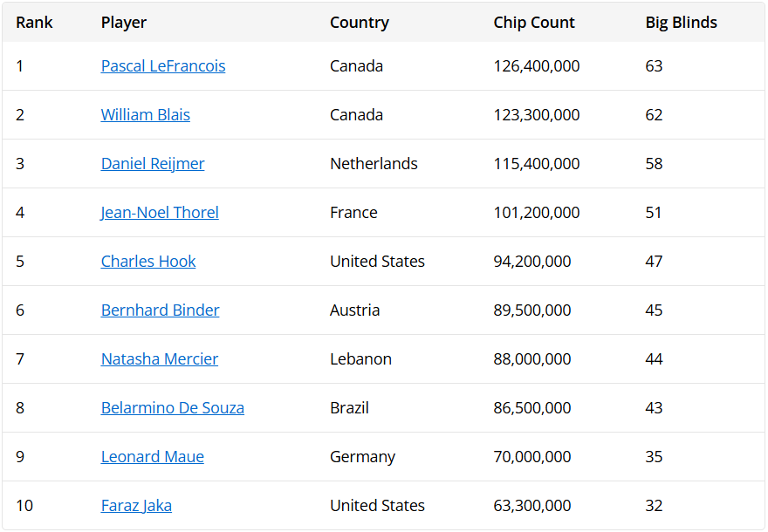
Task: Click the Big Blinds column header
Action: click(x=682, y=23)
